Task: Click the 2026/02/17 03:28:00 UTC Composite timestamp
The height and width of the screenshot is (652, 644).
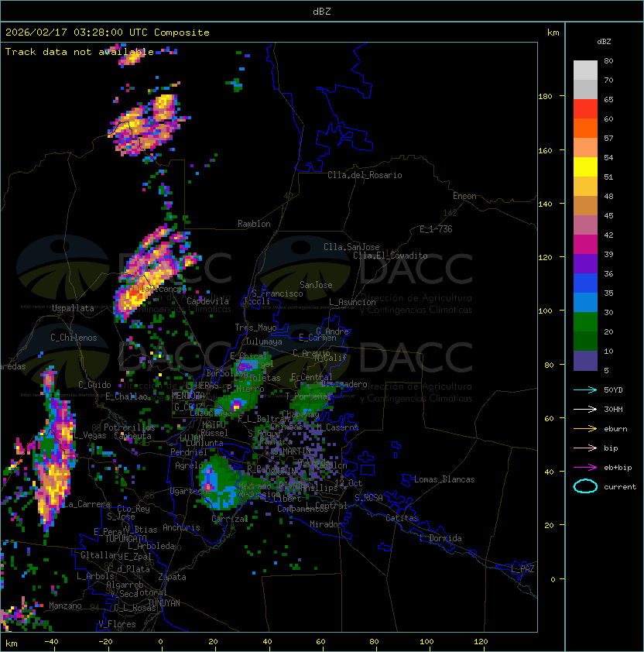Action: point(108,33)
